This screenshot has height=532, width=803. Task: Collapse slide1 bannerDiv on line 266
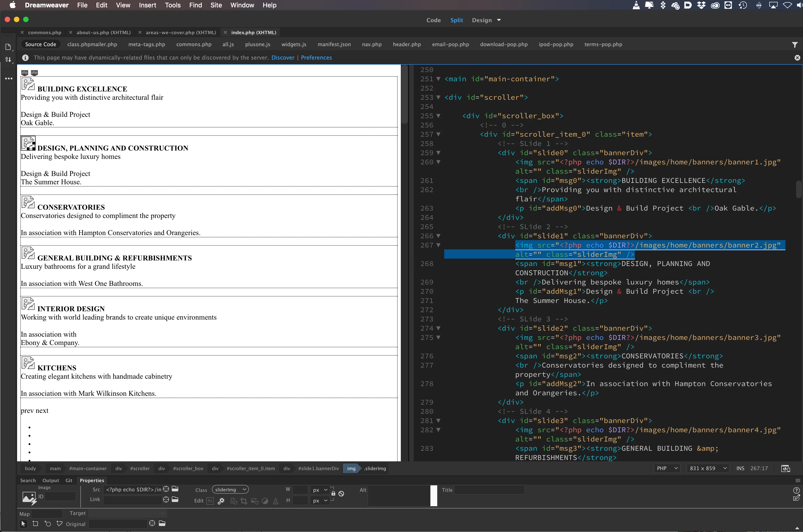(x=438, y=236)
